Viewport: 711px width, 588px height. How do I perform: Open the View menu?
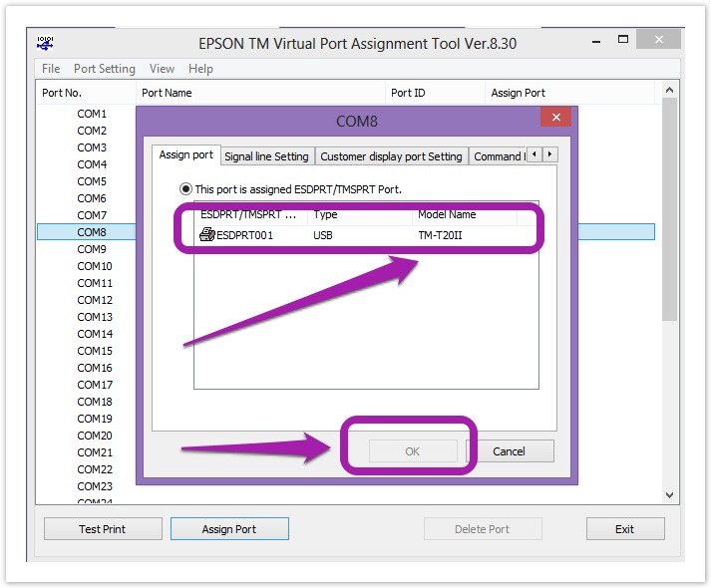point(162,69)
